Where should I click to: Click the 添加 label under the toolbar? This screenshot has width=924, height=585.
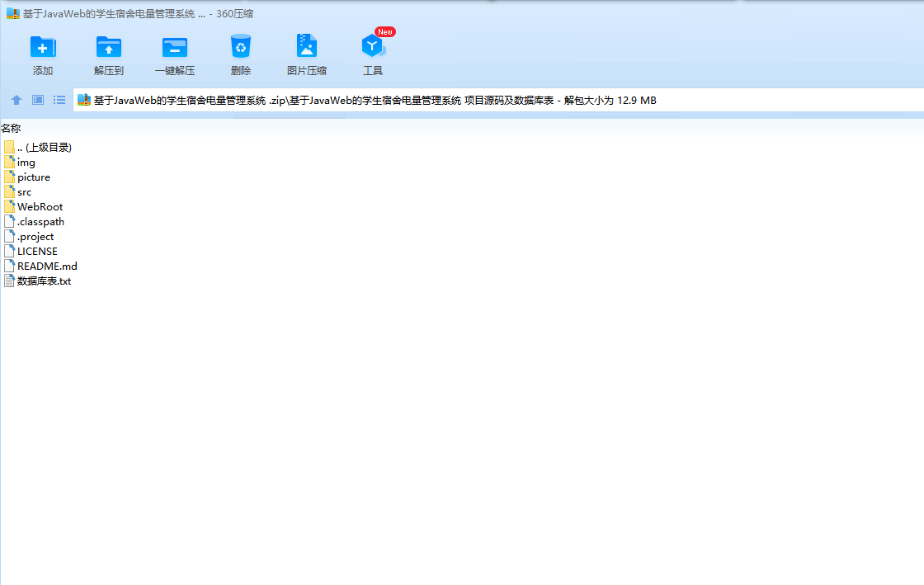[43, 71]
